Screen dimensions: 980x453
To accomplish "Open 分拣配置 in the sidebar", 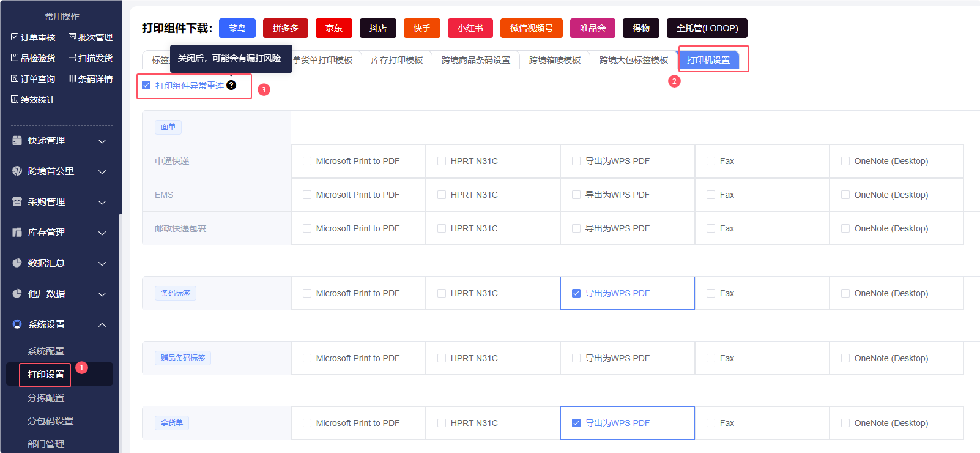I will point(46,398).
